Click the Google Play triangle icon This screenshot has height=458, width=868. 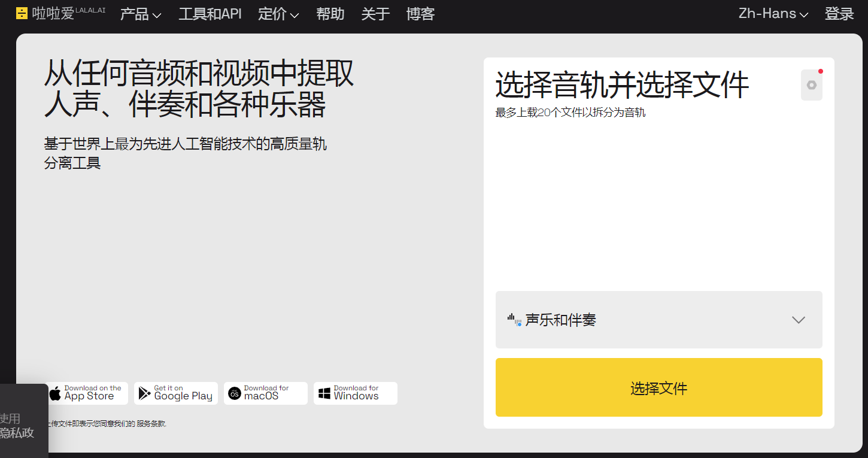(x=144, y=393)
